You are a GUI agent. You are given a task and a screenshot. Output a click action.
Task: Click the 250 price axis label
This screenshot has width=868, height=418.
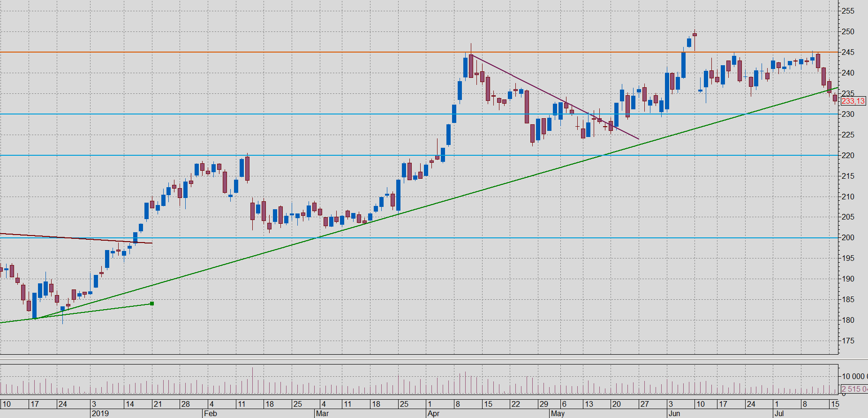pyautogui.click(x=848, y=31)
